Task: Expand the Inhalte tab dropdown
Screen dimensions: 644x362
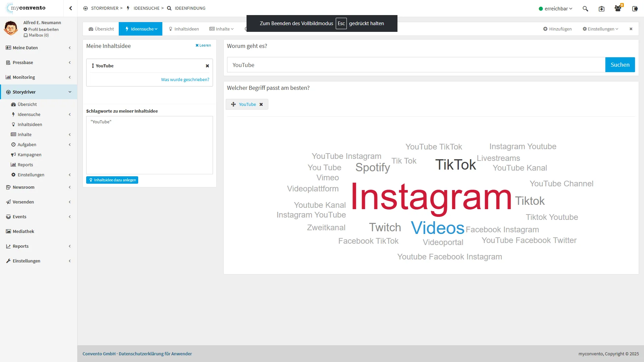Action: (x=222, y=29)
